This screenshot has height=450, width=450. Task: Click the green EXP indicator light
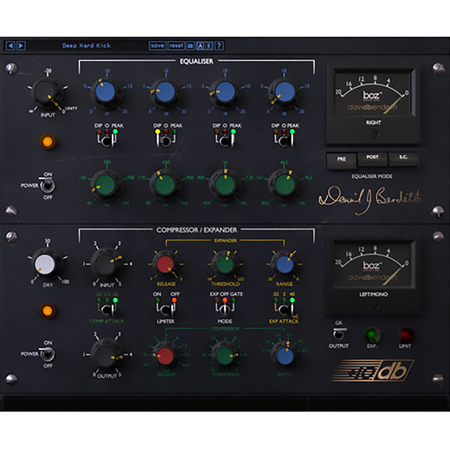click(372, 334)
